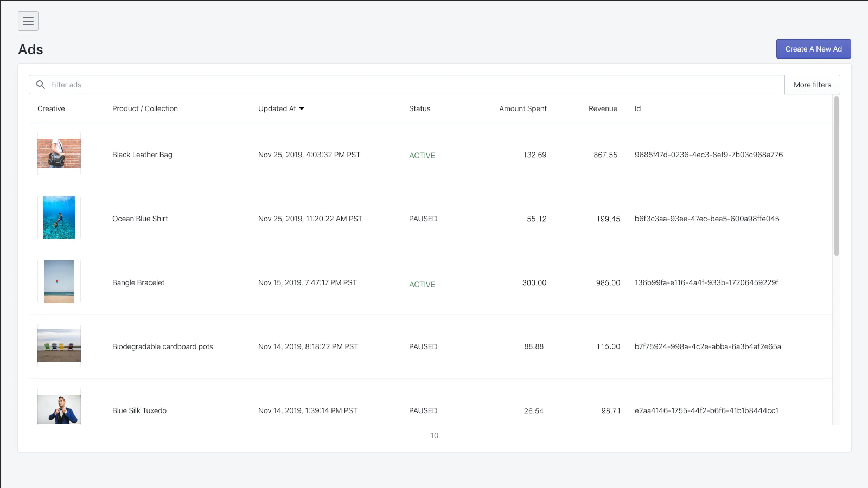This screenshot has width=868, height=488.
Task: Click PAUSED status of Ocean Blue Shirt
Action: [423, 219]
